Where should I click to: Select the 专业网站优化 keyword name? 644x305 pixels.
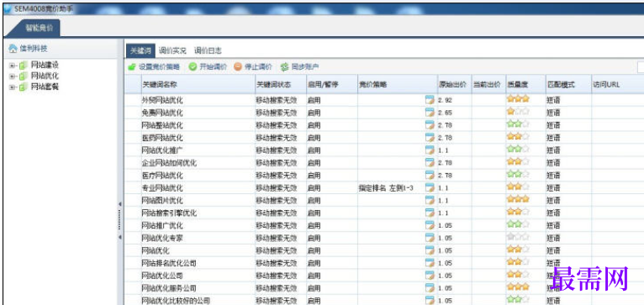(x=162, y=188)
